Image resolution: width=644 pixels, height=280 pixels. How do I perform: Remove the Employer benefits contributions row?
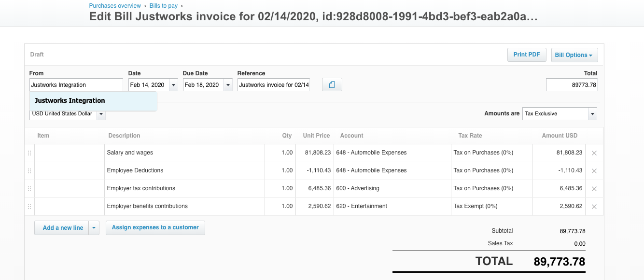point(594,207)
